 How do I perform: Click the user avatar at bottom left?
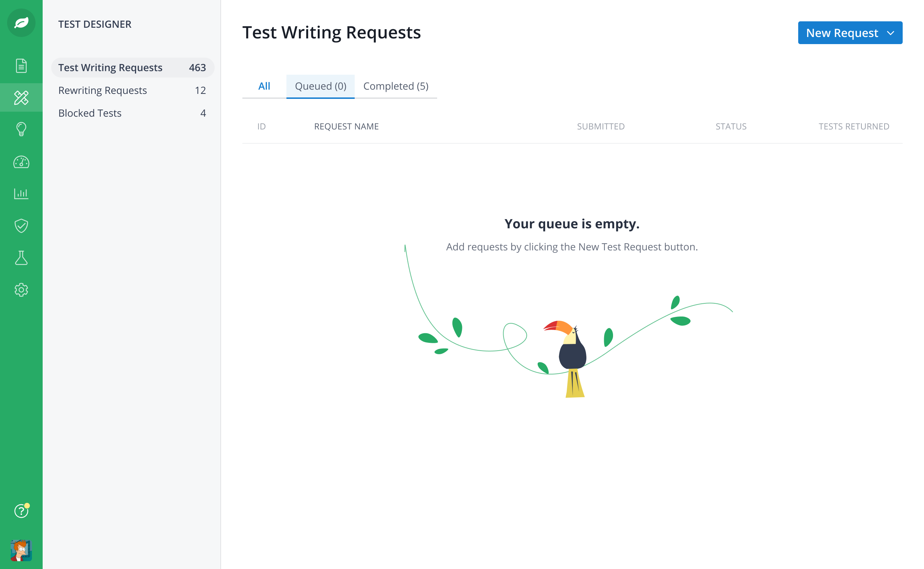[x=21, y=550]
